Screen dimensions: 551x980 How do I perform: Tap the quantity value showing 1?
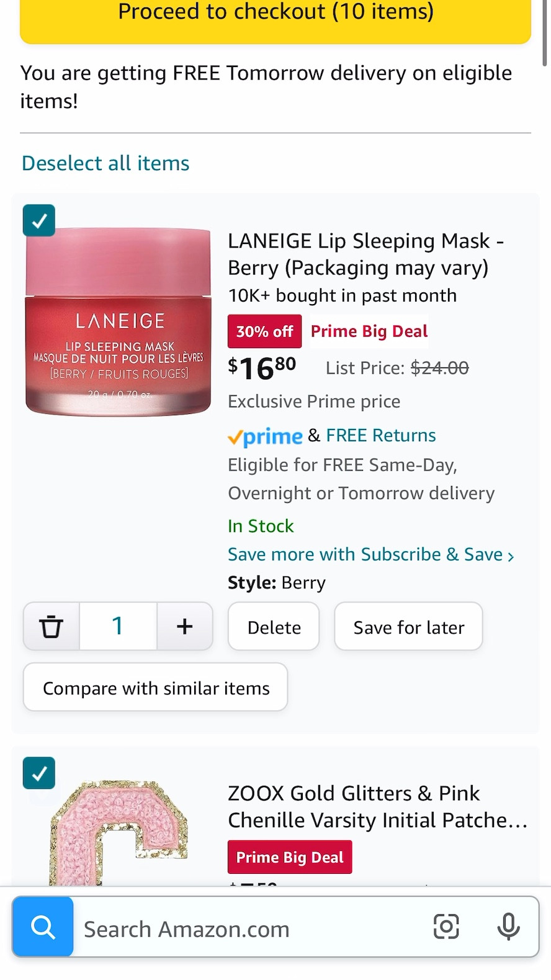[118, 626]
